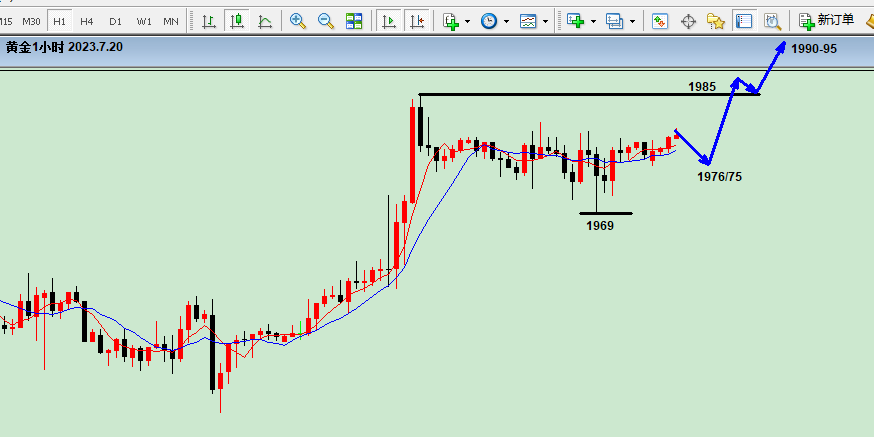Show the Market Watch window
Screen dimensions: 874x437
click(x=661, y=21)
